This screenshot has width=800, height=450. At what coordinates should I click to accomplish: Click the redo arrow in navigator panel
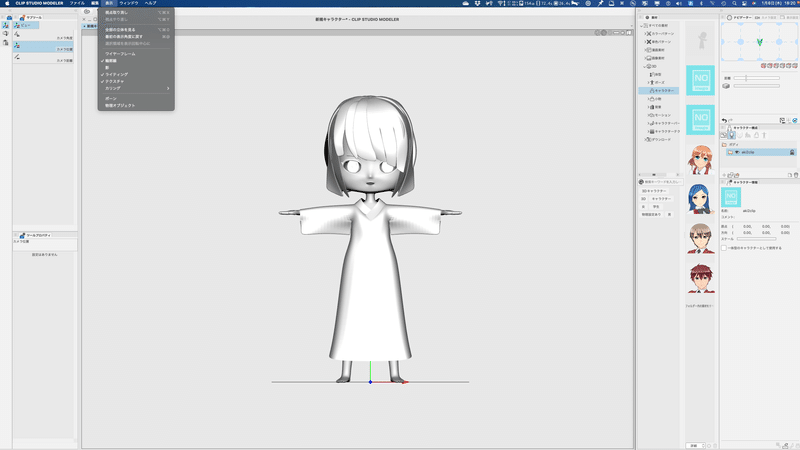(x=731, y=120)
